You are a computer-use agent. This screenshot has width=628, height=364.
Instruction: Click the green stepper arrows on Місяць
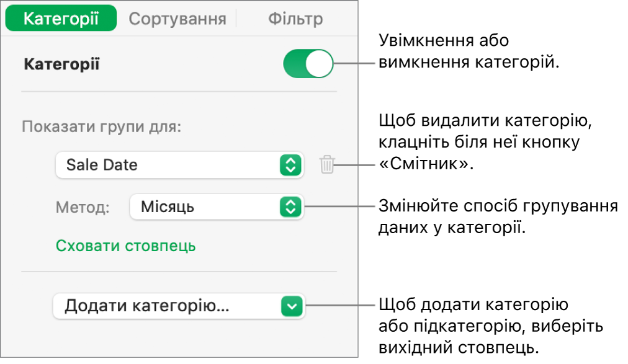tap(290, 206)
